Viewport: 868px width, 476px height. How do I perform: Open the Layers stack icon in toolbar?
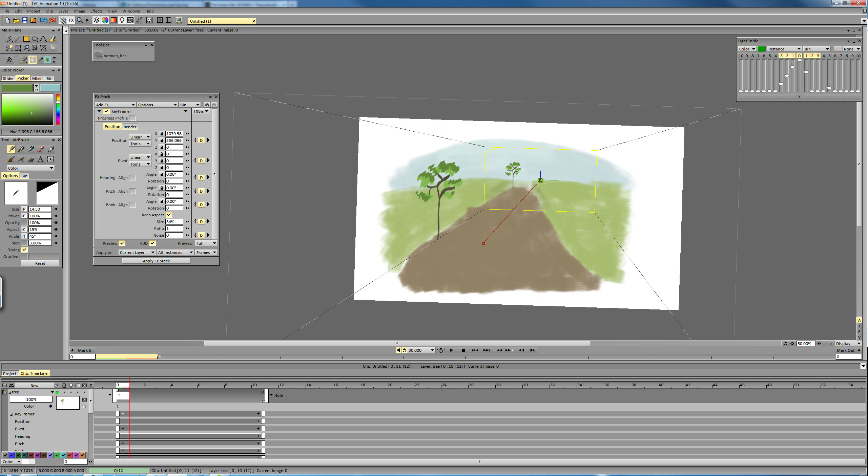[97, 20]
